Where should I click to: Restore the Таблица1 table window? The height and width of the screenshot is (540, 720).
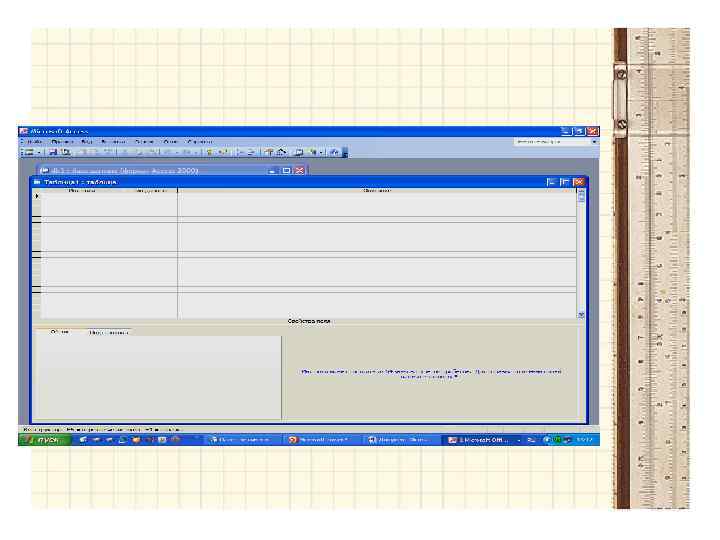point(565,182)
